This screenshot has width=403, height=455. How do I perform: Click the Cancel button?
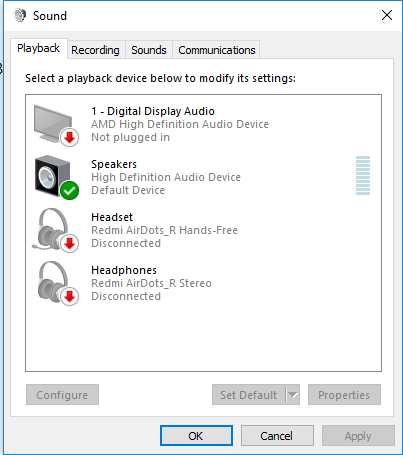pos(277,436)
